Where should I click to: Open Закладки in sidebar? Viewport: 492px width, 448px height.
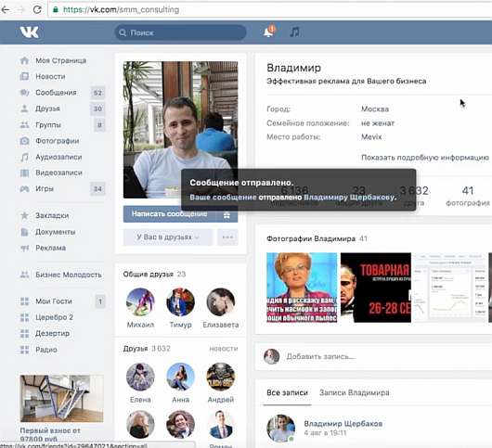pyautogui.click(x=52, y=215)
